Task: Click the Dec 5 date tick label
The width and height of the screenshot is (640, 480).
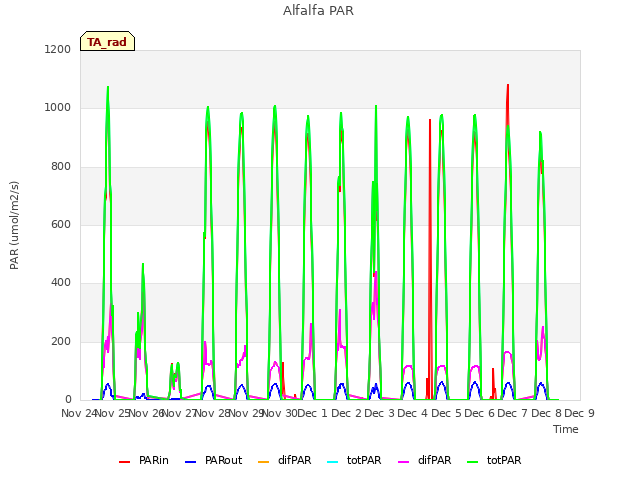Action: [x=446, y=413]
